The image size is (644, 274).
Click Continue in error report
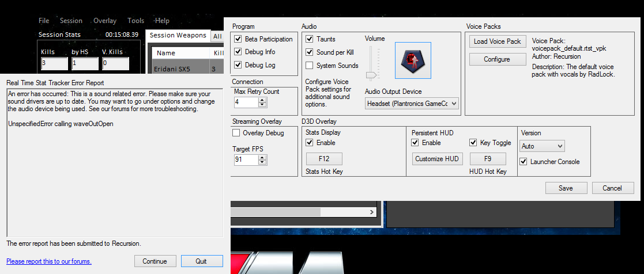(155, 261)
